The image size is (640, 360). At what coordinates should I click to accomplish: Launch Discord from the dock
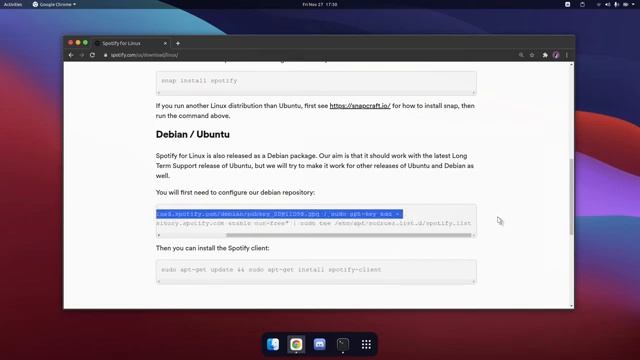(320, 344)
